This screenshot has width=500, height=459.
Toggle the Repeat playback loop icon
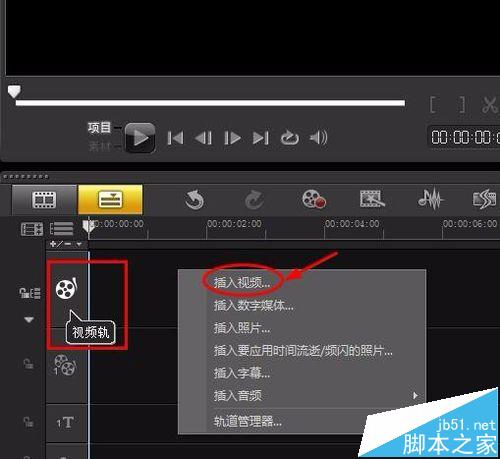pyautogui.click(x=289, y=138)
